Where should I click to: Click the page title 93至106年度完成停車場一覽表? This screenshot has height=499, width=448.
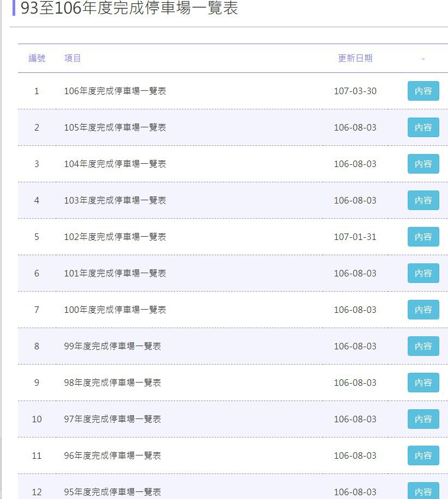pyautogui.click(x=129, y=8)
